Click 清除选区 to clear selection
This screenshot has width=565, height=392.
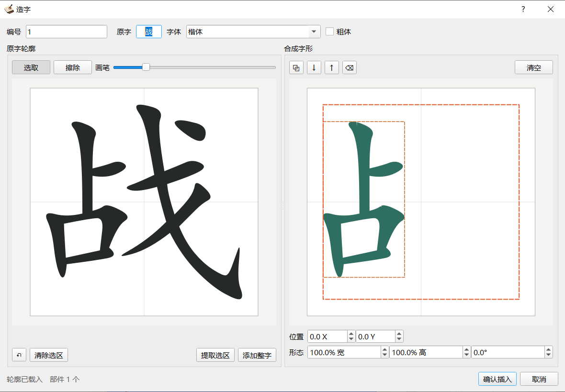pos(49,355)
